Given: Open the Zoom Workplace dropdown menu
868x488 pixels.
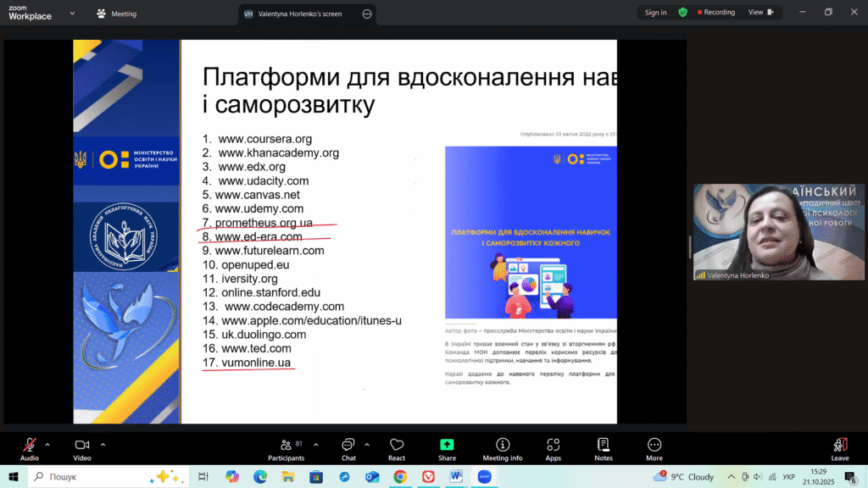Looking at the screenshot, I should pos(72,14).
